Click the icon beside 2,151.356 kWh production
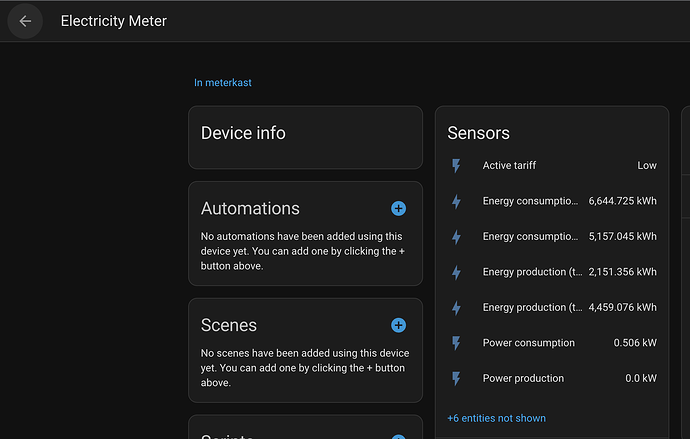Screen dimensions: 690x439 click(x=457, y=272)
